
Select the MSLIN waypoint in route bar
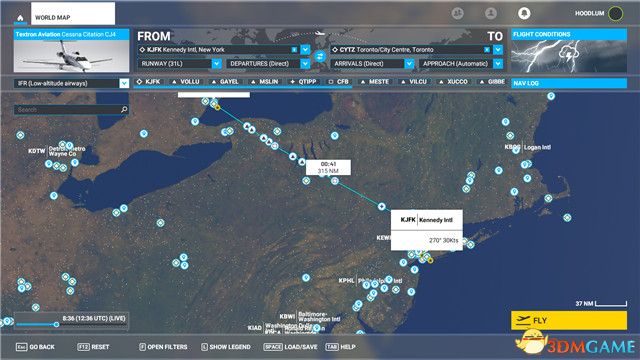(x=264, y=82)
